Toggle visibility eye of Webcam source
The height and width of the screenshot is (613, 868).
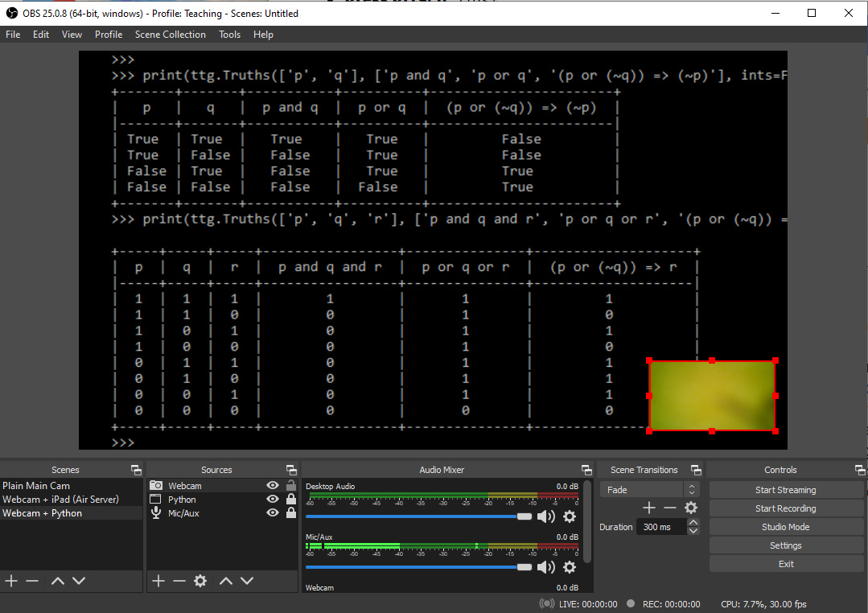click(x=273, y=486)
